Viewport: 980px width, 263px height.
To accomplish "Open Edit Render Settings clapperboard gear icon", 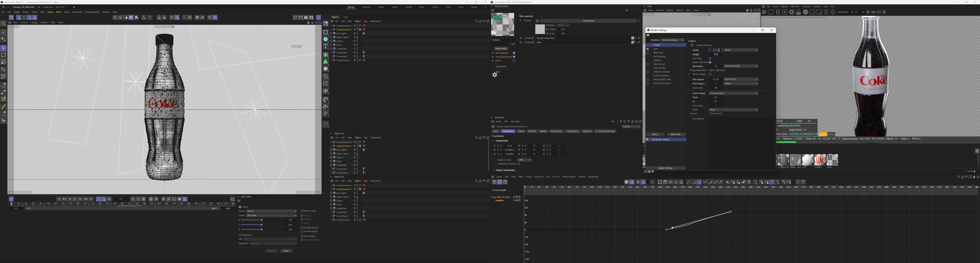I will pos(311,17).
